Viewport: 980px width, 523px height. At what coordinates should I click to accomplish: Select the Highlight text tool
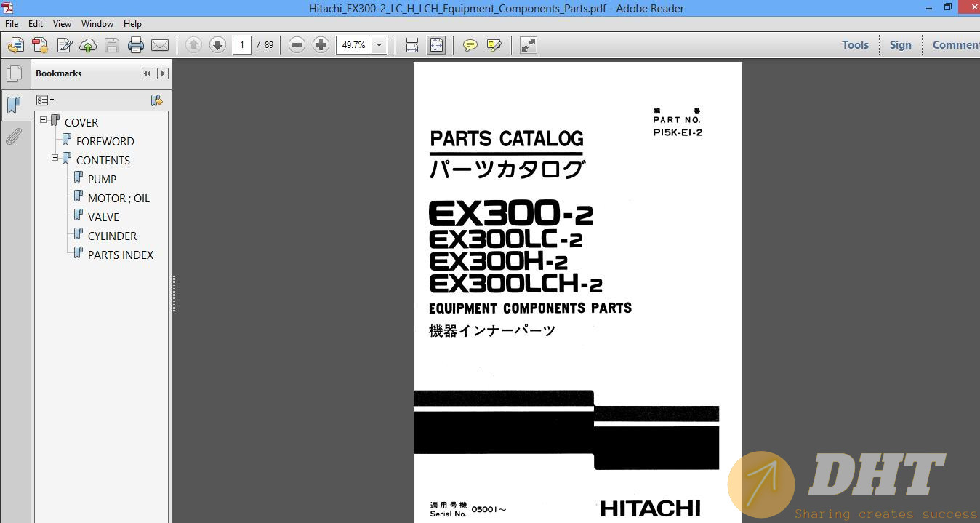pyautogui.click(x=494, y=45)
